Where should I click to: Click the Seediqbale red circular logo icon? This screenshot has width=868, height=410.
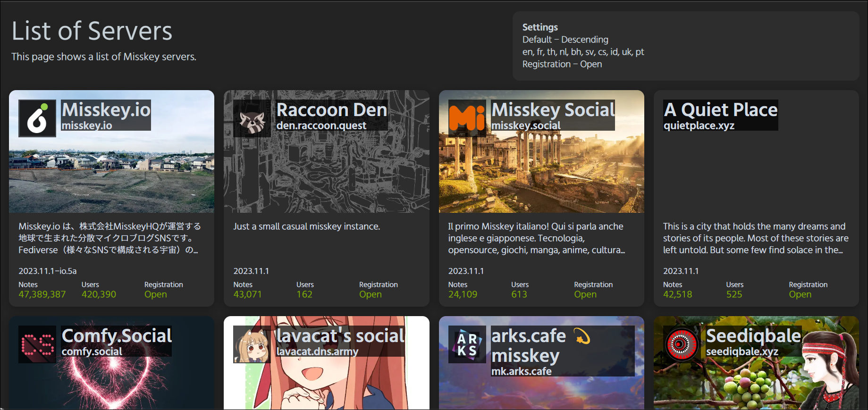[682, 344]
